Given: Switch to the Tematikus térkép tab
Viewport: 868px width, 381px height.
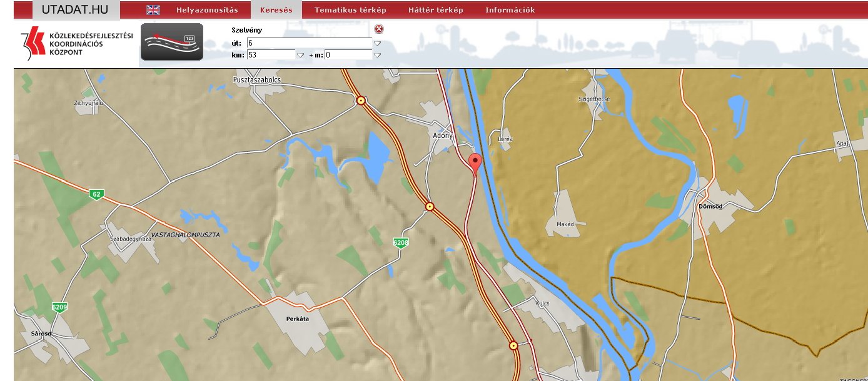Looking at the screenshot, I should pos(350,10).
